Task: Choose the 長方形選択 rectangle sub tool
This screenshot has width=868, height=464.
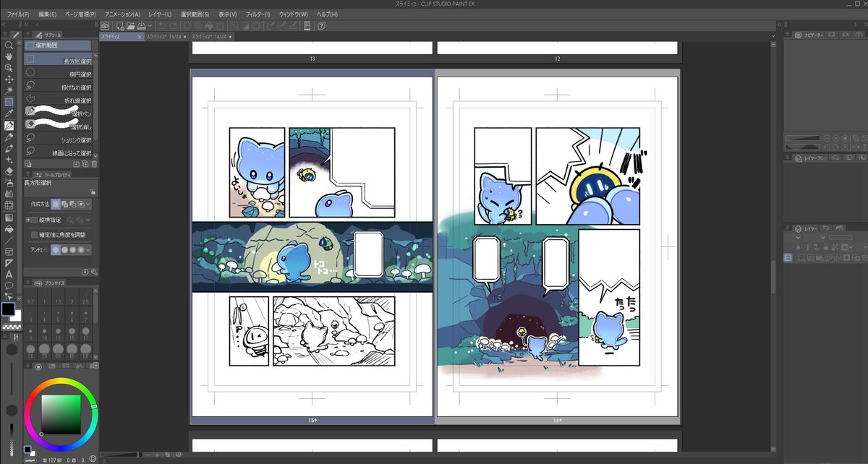Action: [59, 61]
